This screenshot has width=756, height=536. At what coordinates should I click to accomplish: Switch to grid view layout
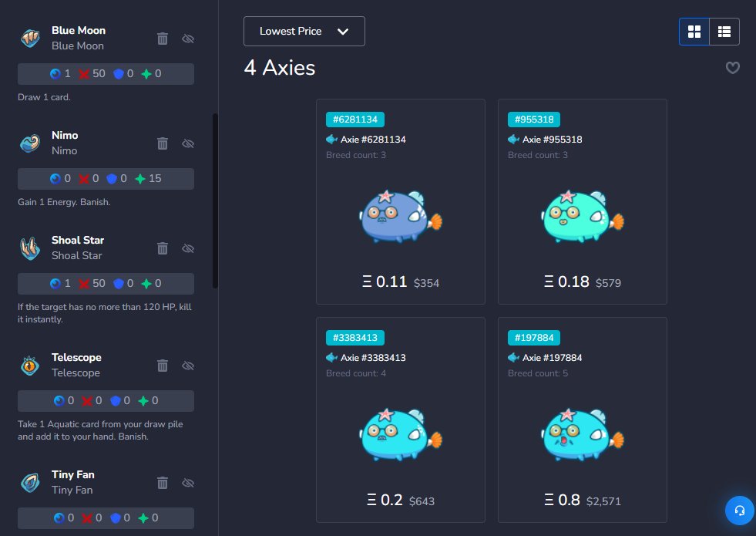694,32
